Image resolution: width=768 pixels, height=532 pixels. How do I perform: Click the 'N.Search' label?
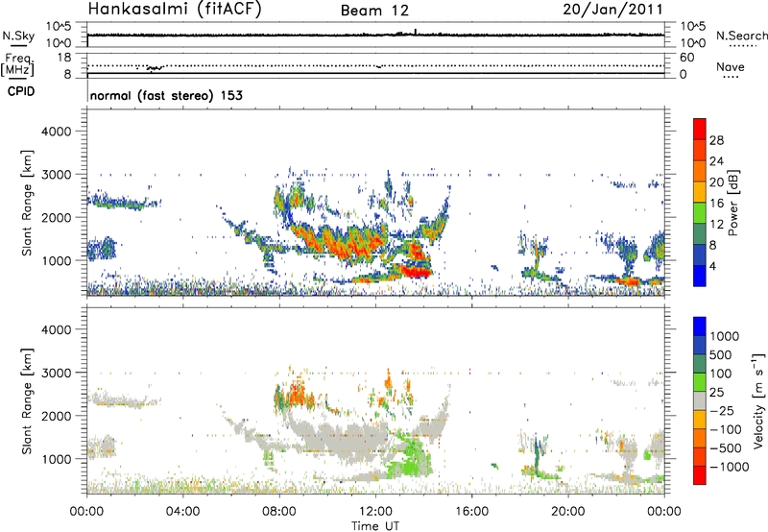(x=741, y=36)
